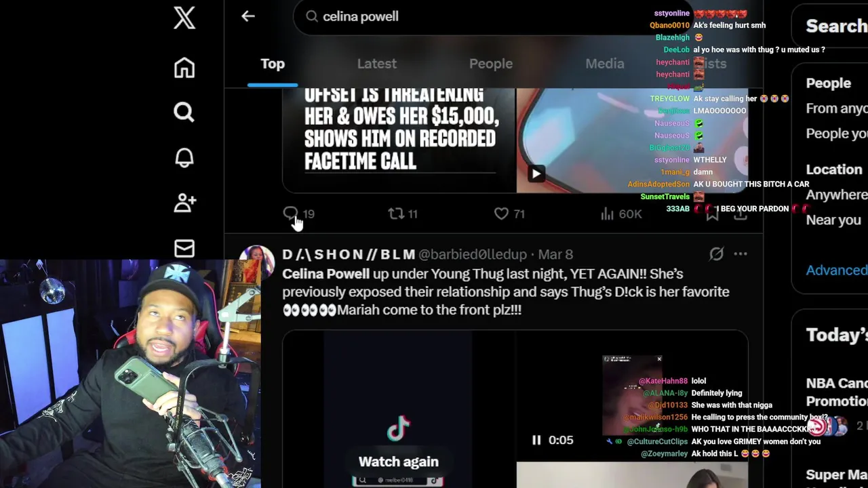Open more options on barbied0lledup post
The width and height of the screenshot is (868, 488).
pos(741,254)
